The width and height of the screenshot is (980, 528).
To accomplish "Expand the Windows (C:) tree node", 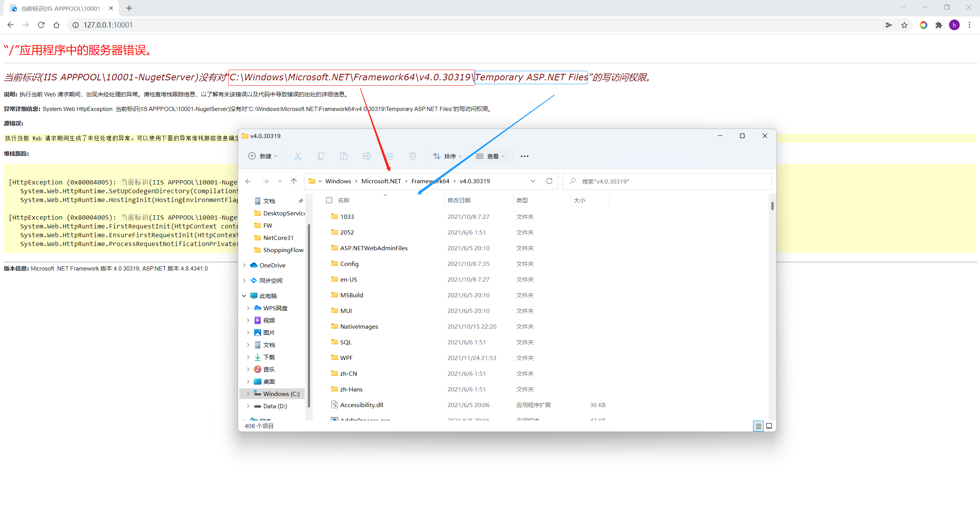I will [x=248, y=394].
